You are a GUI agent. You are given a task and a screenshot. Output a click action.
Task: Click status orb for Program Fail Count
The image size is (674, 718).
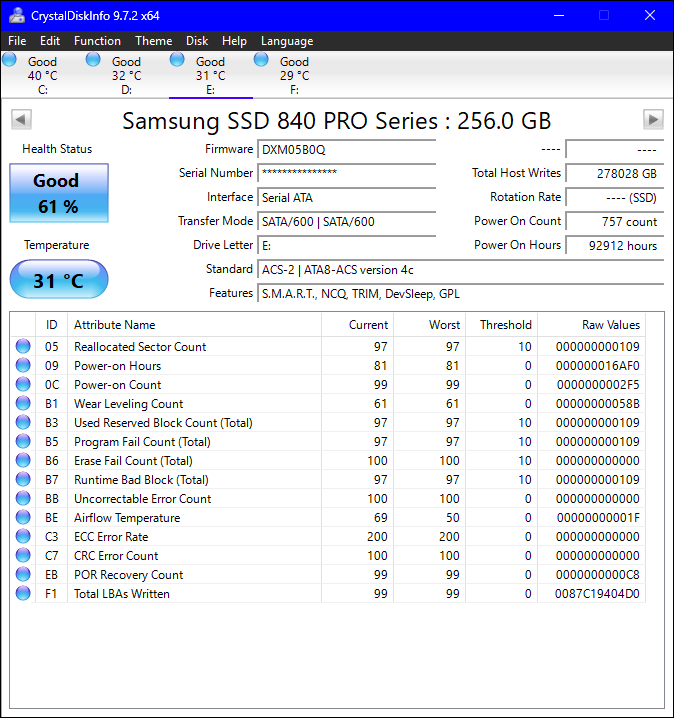point(23,441)
